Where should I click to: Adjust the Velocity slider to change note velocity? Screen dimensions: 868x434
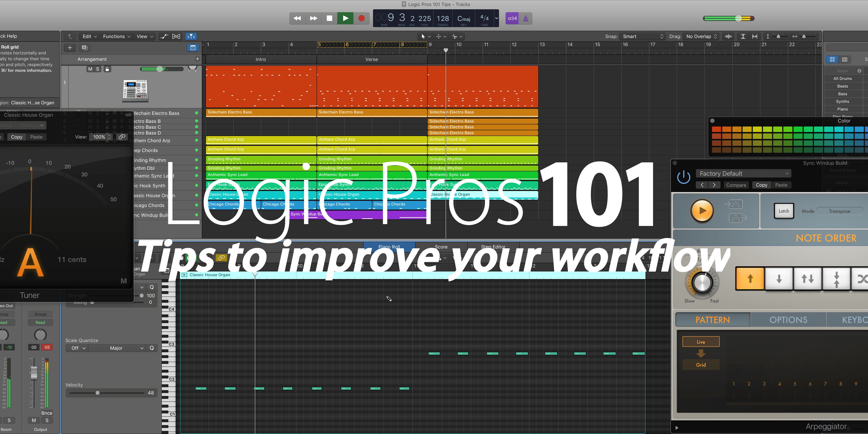[98, 392]
